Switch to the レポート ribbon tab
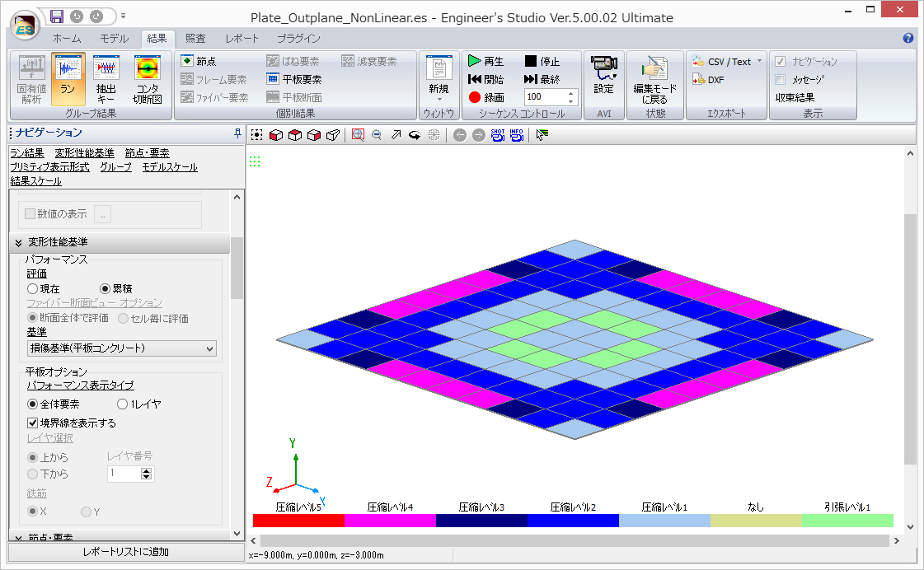 242,38
